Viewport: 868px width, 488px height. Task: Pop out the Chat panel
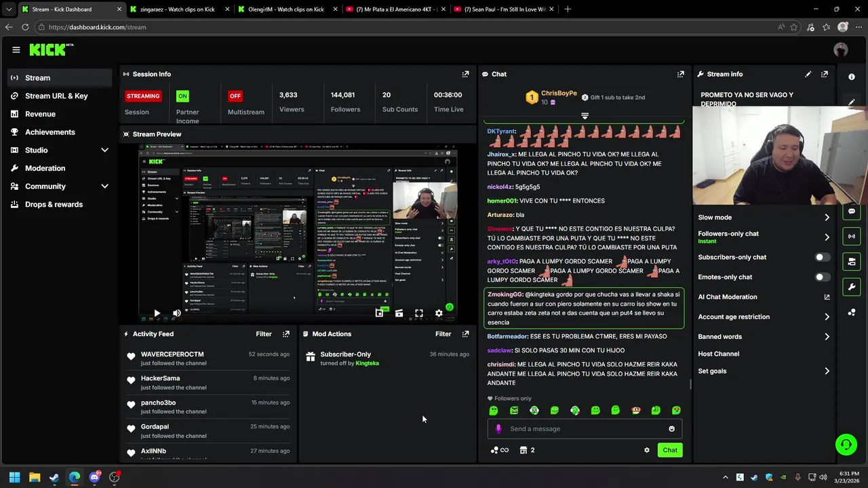[681, 74]
